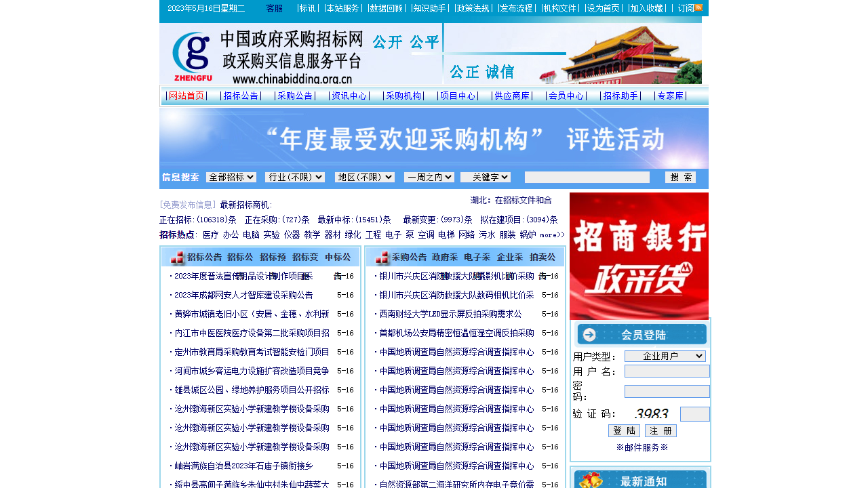
Task: Click the RSS icon beside 订阅
Action: pos(698,7)
